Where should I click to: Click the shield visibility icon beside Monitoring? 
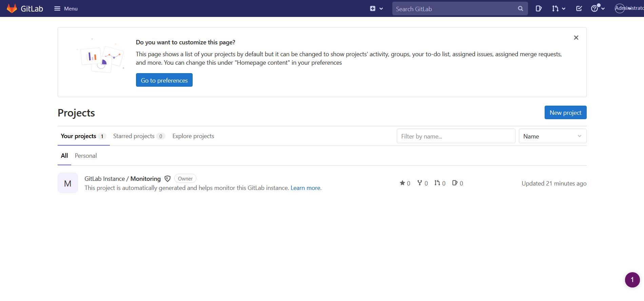point(168,179)
